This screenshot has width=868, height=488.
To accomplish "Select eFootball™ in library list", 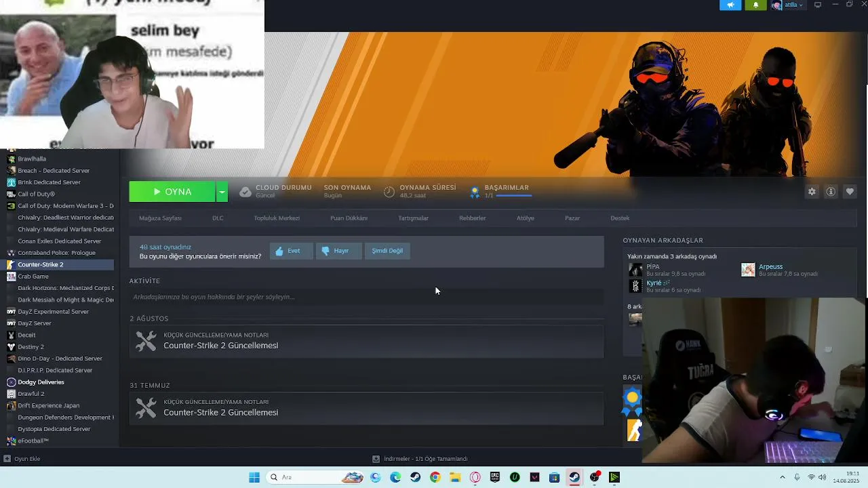I will (33, 441).
